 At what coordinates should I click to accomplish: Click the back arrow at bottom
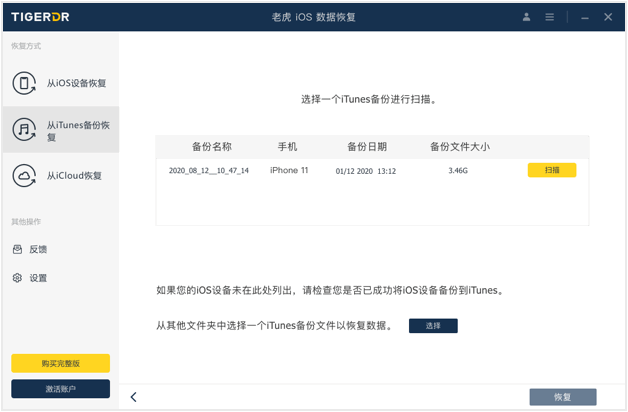coord(134,397)
